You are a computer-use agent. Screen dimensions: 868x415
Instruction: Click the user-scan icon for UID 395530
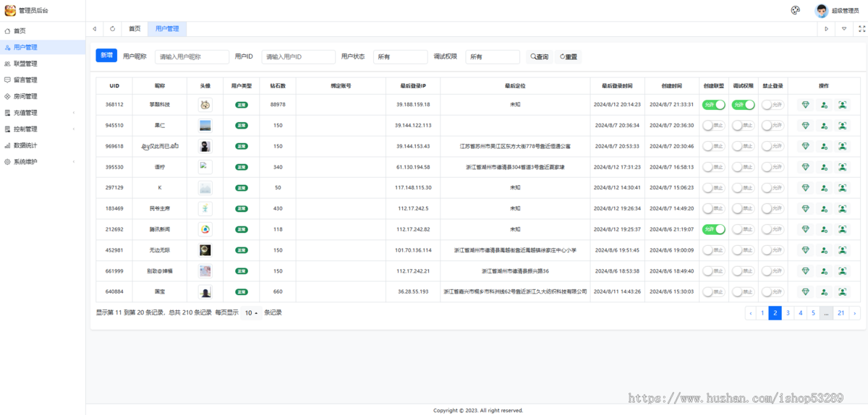[x=843, y=167]
